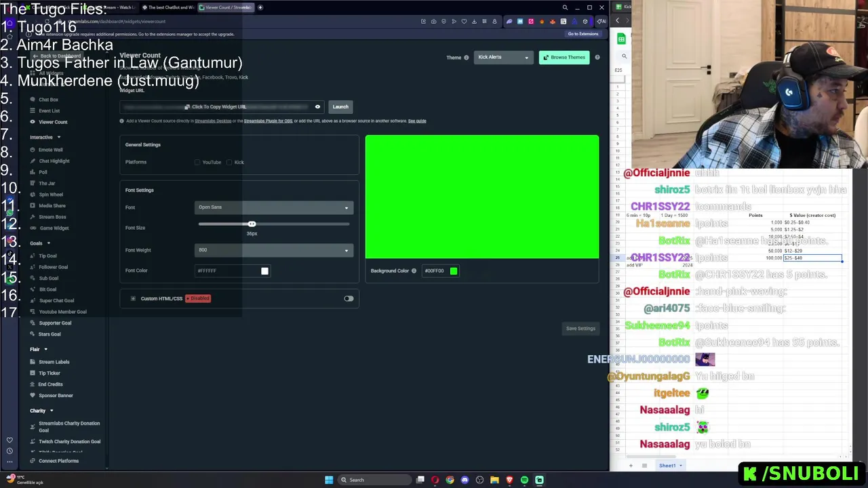This screenshot has width=868, height=488.
Task: Click Save Settings button
Action: pyautogui.click(x=580, y=329)
